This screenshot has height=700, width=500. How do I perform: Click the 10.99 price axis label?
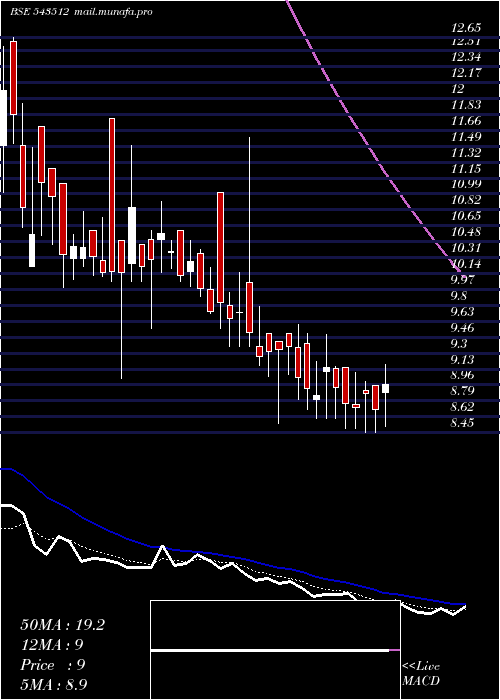467,184
